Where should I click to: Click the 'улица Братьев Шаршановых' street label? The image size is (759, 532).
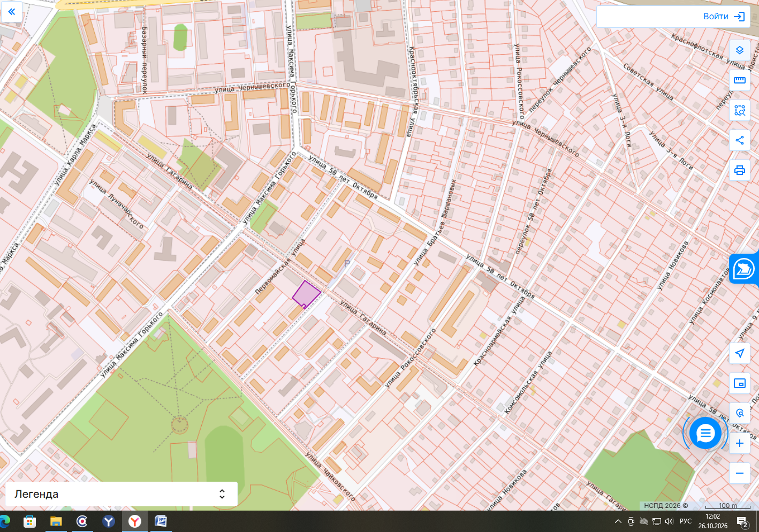[x=435, y=222]
